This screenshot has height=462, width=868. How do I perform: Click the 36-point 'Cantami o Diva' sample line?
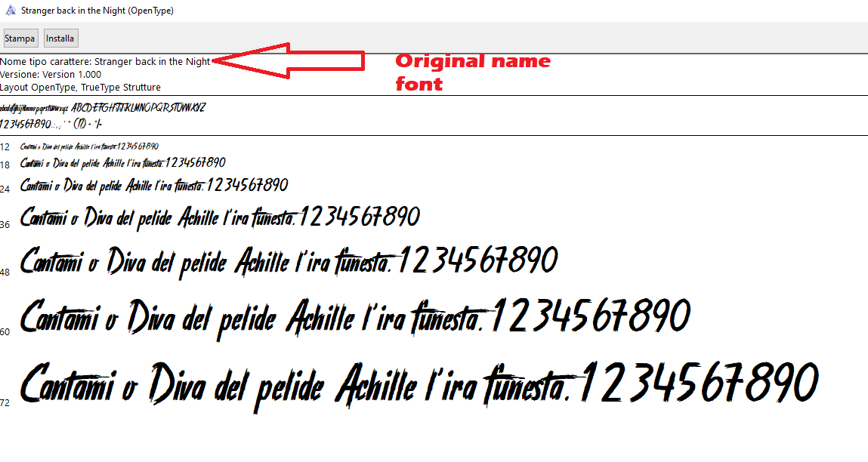pos(221,217)
